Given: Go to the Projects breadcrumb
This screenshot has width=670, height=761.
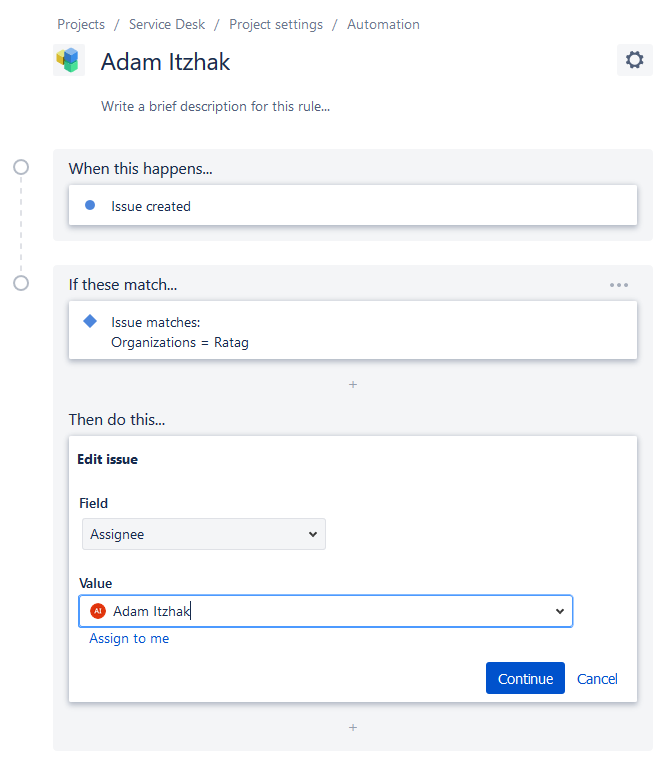Looking at the screenshot, I should 81,24.
